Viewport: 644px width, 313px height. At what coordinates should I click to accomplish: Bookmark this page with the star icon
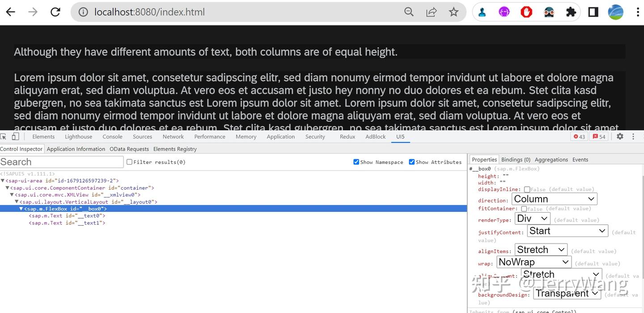tap(454, 12)
